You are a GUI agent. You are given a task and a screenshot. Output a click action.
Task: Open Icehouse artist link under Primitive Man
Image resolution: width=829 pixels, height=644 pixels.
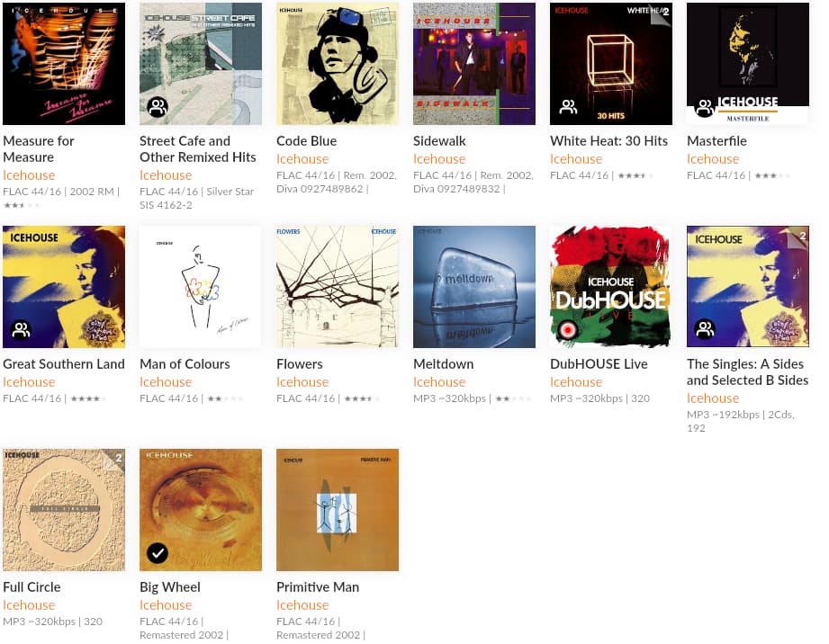(302, 605)
